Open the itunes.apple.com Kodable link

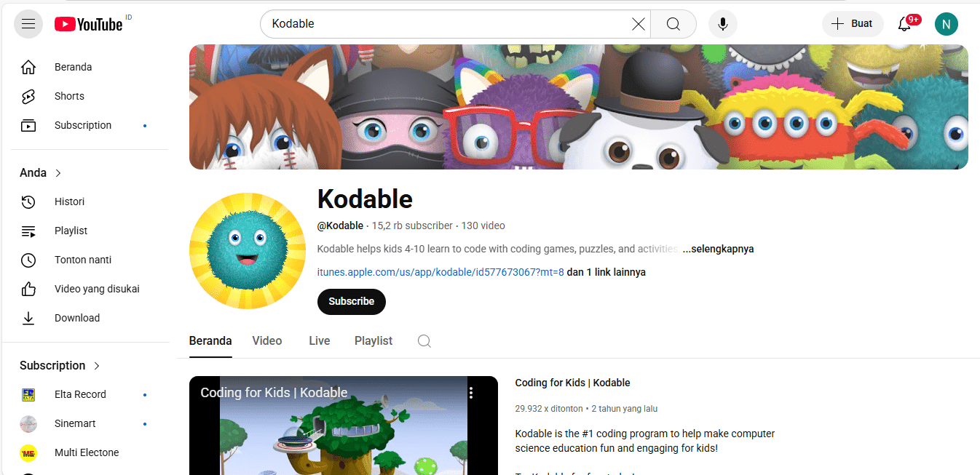coord(440,272)
